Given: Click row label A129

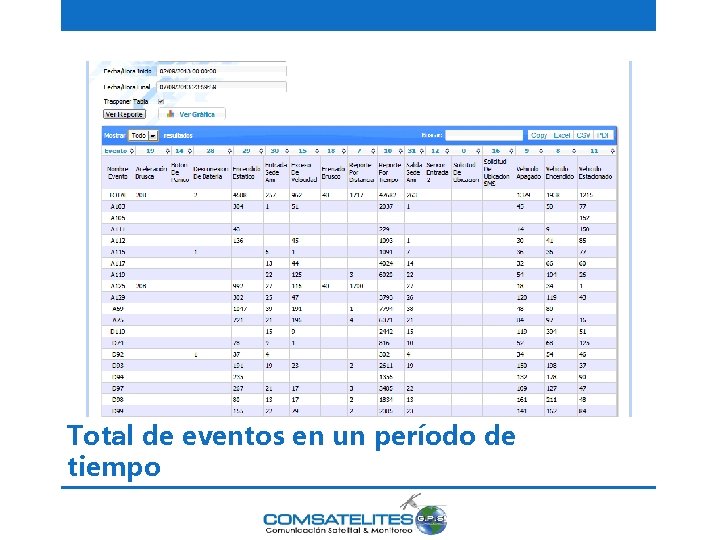Looking at the screenshot, I should pos(118,298).
